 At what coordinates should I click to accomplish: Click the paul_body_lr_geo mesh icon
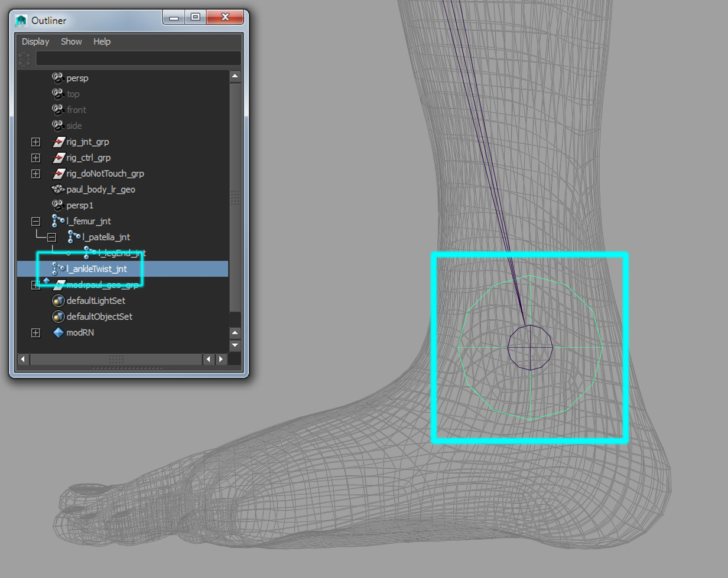tap(58, 190)
